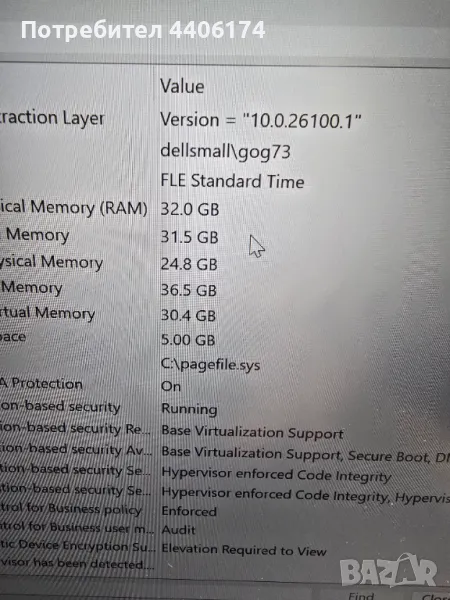
Task: Select the dellsmall\gog73 user name row
Action: pos(225,151)
